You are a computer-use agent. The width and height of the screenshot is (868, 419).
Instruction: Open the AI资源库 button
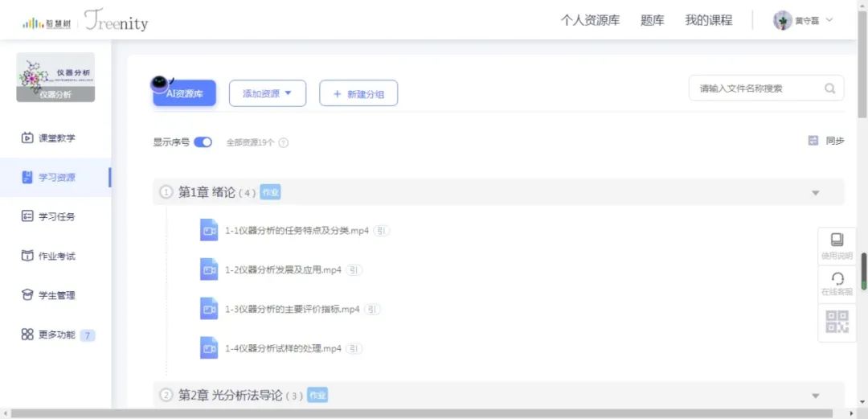tap(184, 93)
